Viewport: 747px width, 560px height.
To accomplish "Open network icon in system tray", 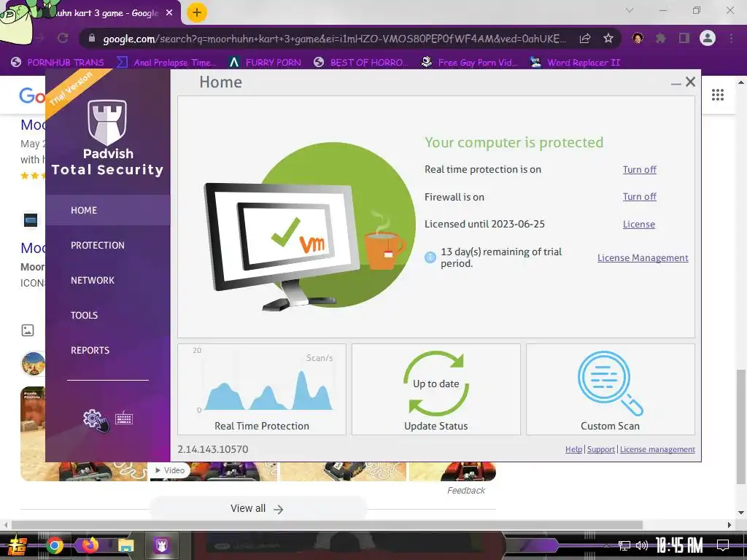I will point(624,545).
